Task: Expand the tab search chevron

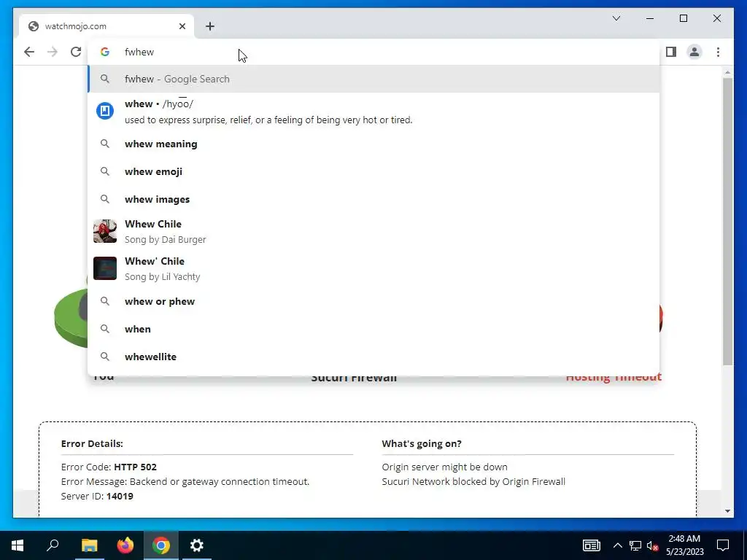Action: [616, 18]
